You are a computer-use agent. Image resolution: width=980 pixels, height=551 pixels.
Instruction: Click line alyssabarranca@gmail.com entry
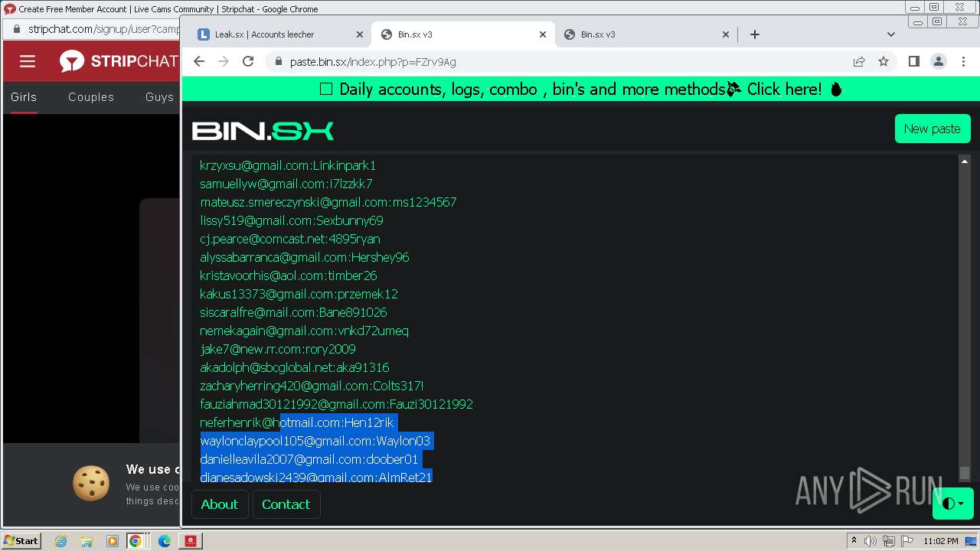pyautogui.click(x=305, y=257)
